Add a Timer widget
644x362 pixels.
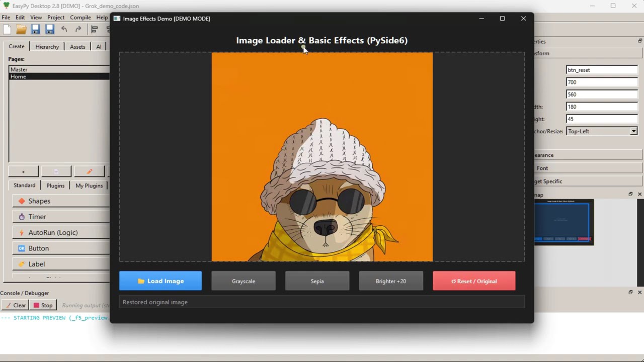61,217
